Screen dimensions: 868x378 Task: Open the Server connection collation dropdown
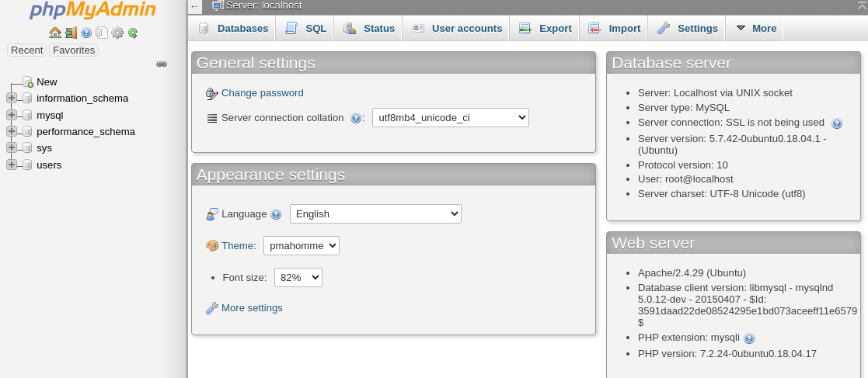(451, 118)
